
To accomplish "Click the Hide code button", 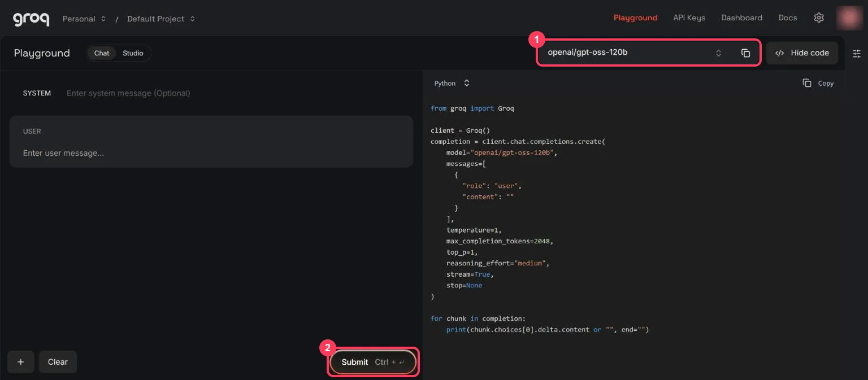I will tap(802, 53).
